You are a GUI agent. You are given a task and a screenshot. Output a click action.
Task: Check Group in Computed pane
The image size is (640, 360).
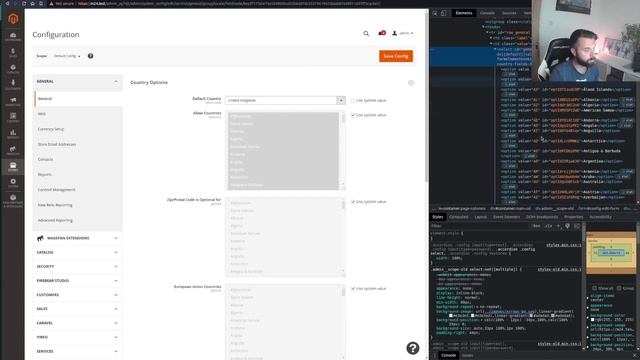[619, 288]
